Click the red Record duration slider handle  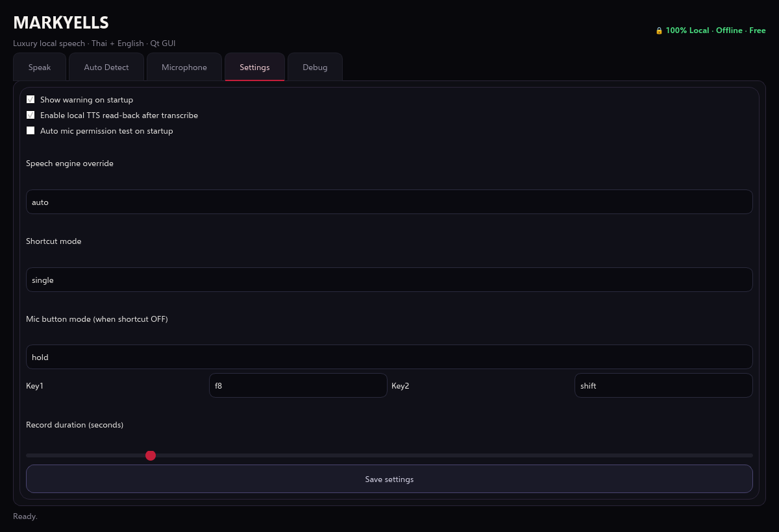(151, 455)
